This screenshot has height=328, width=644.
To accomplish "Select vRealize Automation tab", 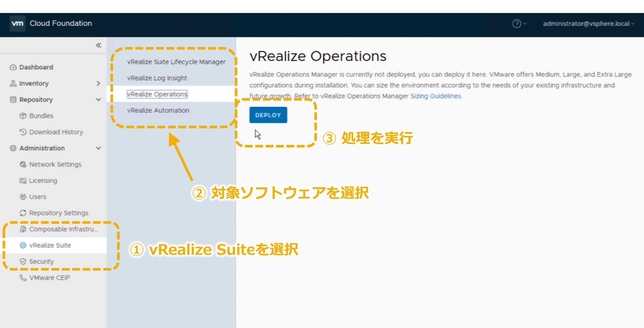I will pos(158,110).
